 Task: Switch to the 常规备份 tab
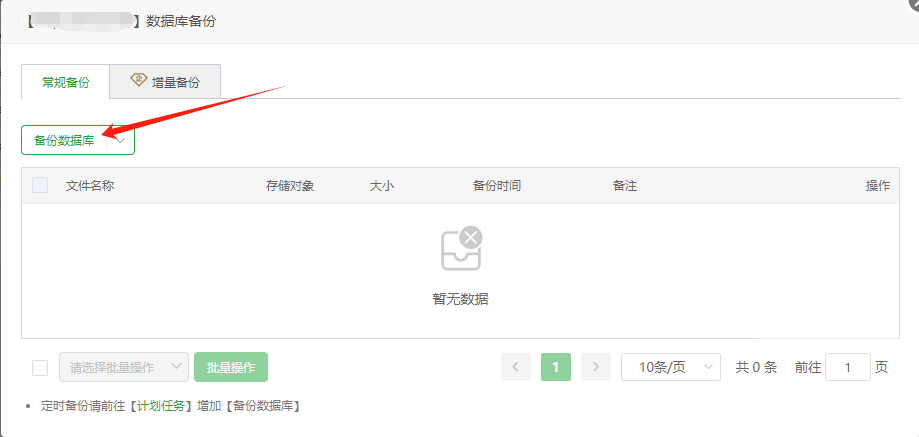tap(65, 82)
